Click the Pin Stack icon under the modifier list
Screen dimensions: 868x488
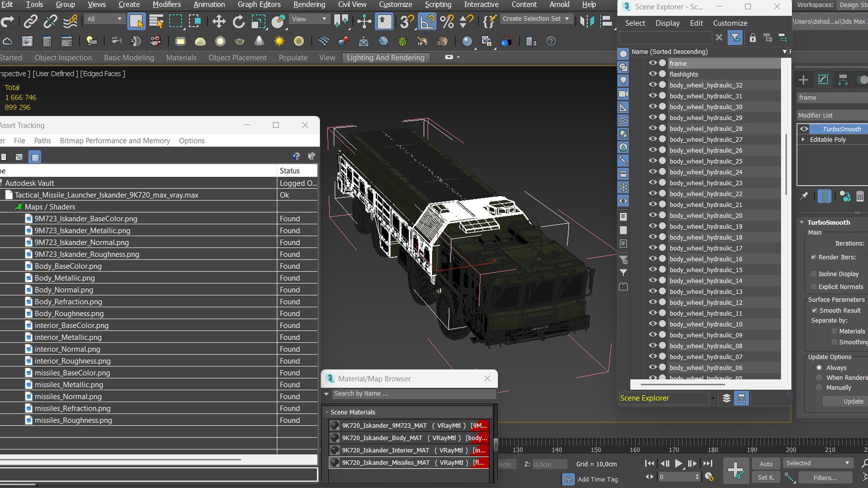point(804,196)
